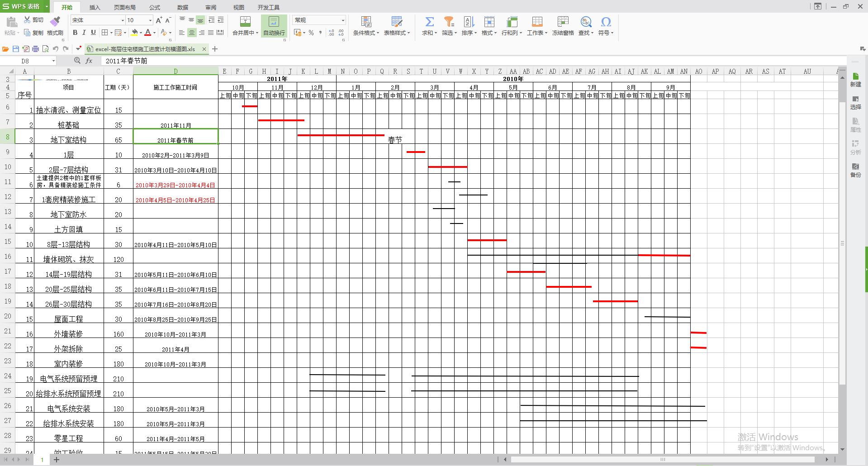Expand the Merge and Center dropdown arrow

pos(257,33)
